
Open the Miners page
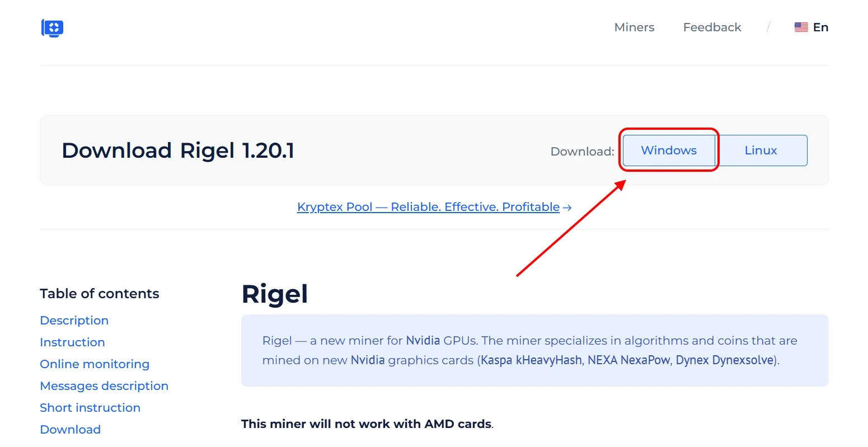pyautogui.click(x=634, y=27)
